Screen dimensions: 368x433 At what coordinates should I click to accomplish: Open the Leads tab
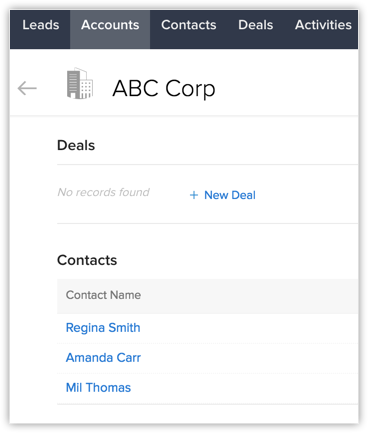coord(41,25)
